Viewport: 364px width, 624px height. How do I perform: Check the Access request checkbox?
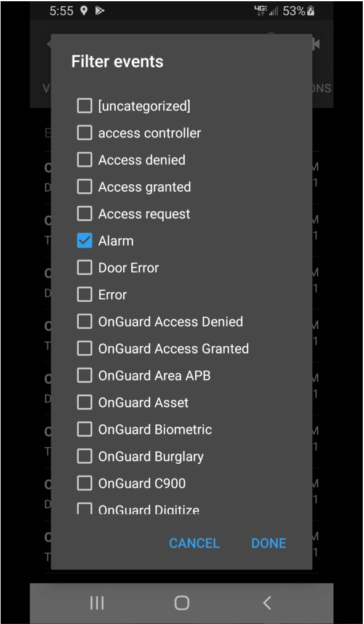tap(84, 214)
